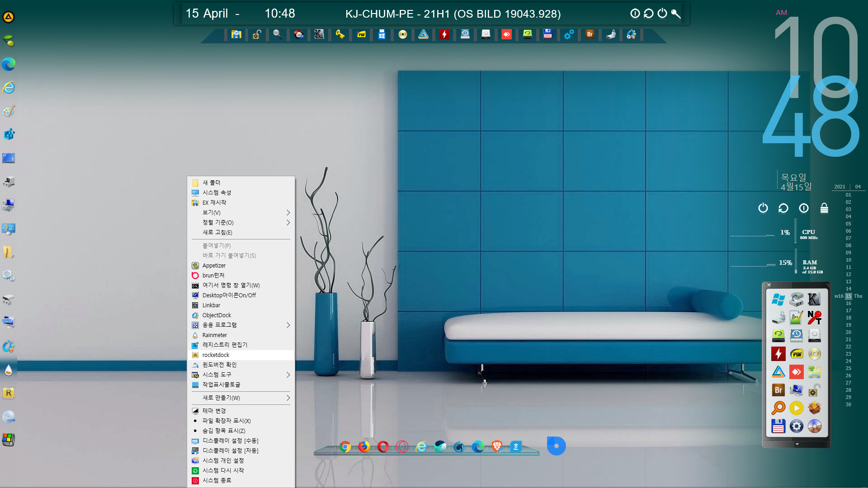Open paint palette icon in left sidebar
This screenshot has width=868, height=488.
(9, 111)
